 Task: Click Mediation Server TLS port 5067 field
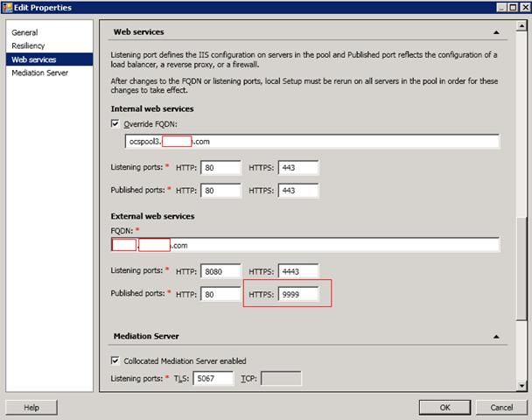click(213, 378)
